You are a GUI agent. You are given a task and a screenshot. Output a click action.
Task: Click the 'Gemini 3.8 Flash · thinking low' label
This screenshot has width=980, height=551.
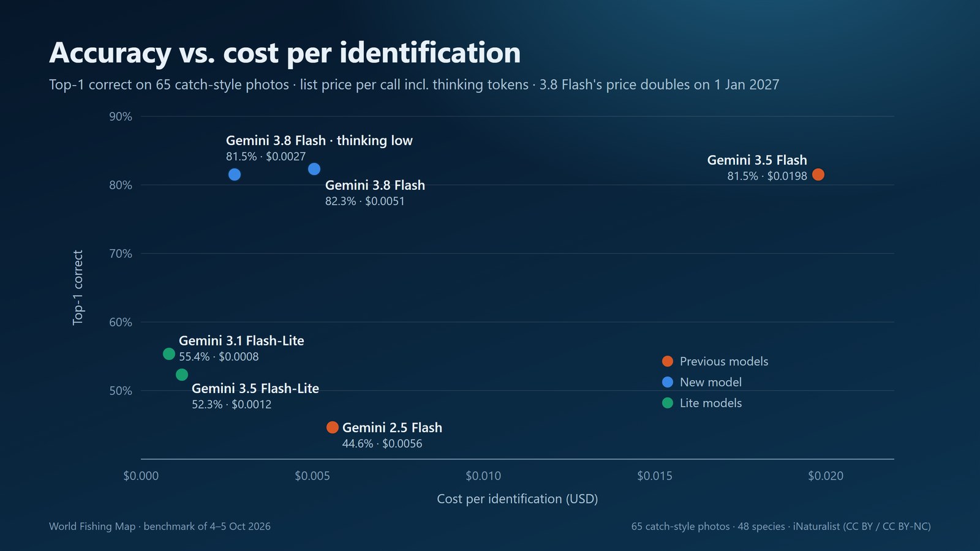click(319, 140)
